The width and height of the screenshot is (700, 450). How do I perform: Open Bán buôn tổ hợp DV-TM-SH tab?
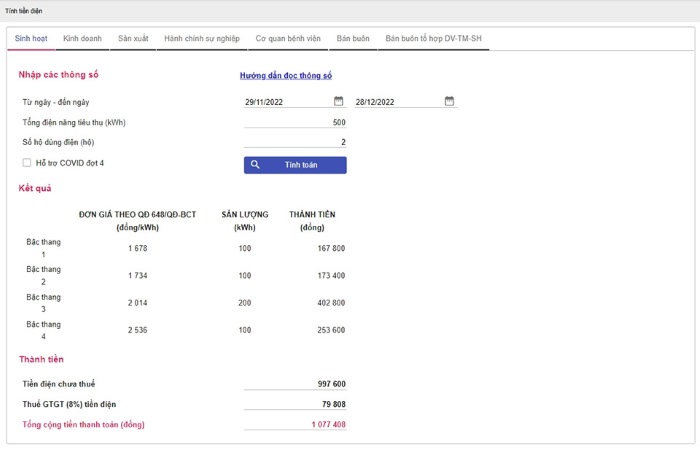431,38
